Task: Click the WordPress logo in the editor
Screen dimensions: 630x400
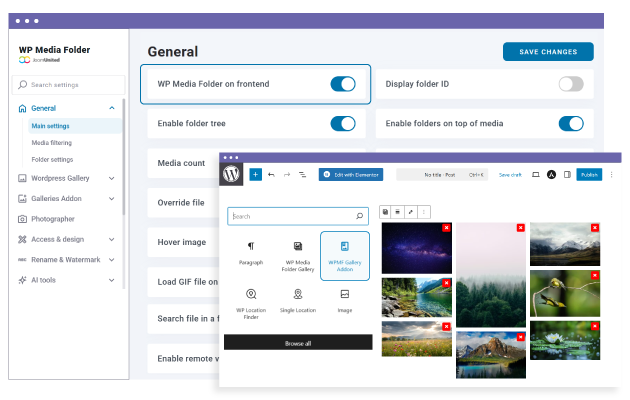Action: 232,174
